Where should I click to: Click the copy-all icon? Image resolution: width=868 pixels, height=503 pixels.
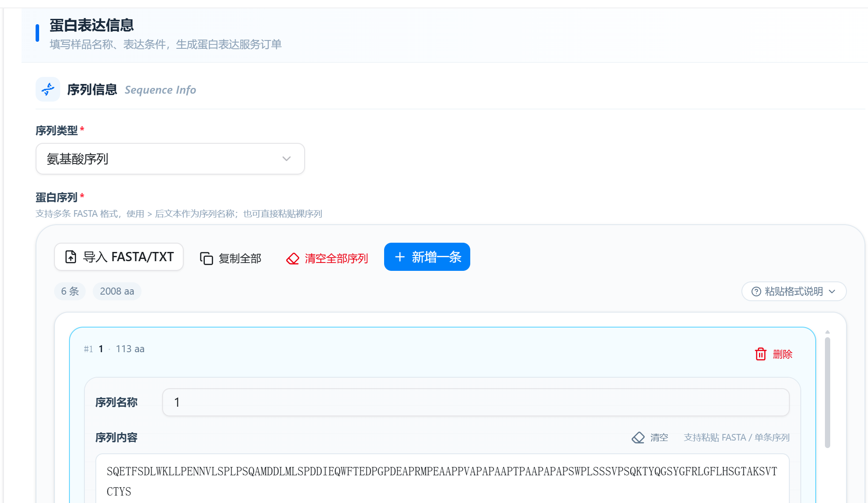(x=206, y=258)
